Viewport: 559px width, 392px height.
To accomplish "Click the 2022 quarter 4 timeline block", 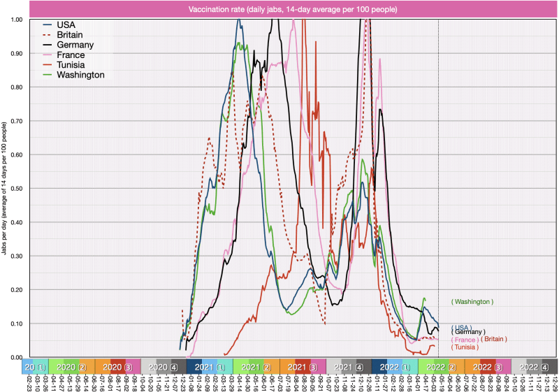I will coord(534,367).
